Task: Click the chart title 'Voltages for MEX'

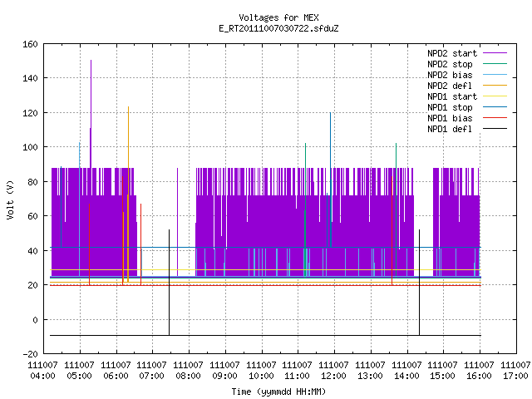Action: [x=278, y=17]
